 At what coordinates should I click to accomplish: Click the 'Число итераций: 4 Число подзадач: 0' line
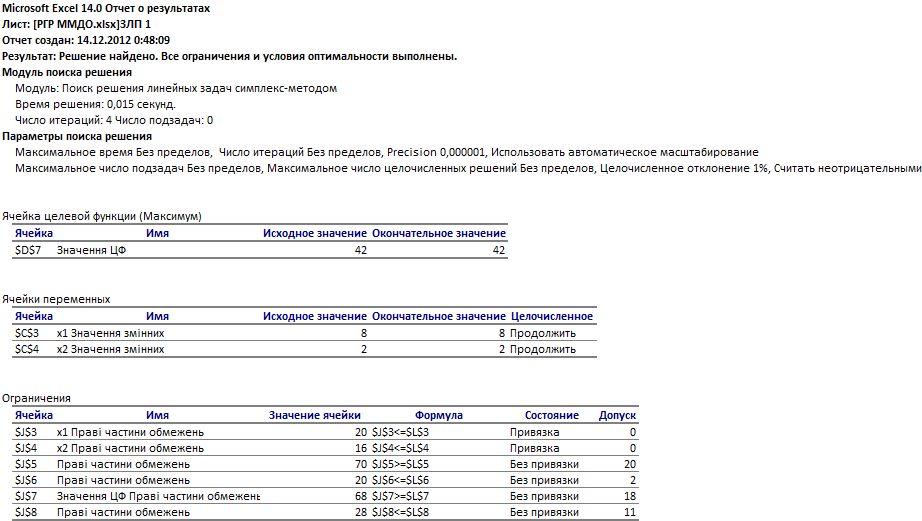point(114,120)
